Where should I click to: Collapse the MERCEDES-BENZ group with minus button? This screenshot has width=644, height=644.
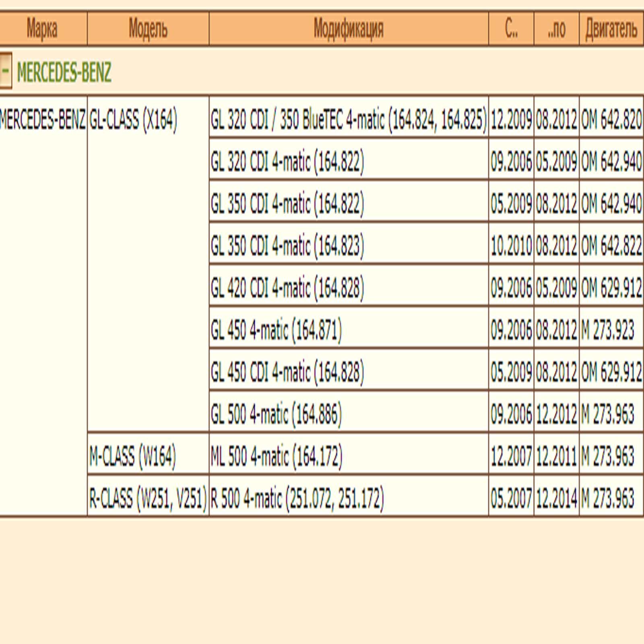pyautogui.click(x=5, y=70)
